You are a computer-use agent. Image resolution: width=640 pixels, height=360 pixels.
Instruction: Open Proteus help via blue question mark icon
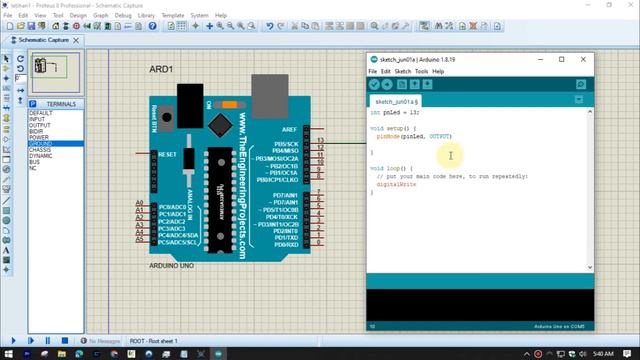click(152, 26)
